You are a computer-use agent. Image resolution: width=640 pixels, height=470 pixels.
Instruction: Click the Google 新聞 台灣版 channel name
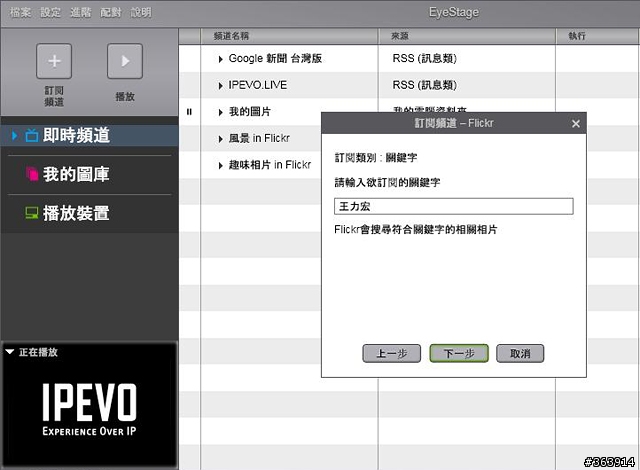click(x=275, y=58)
